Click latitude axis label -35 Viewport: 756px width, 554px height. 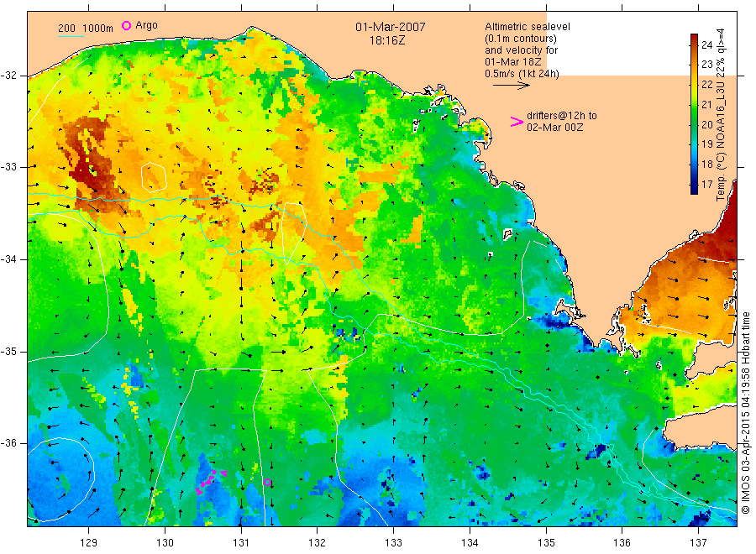click(8, 351)
